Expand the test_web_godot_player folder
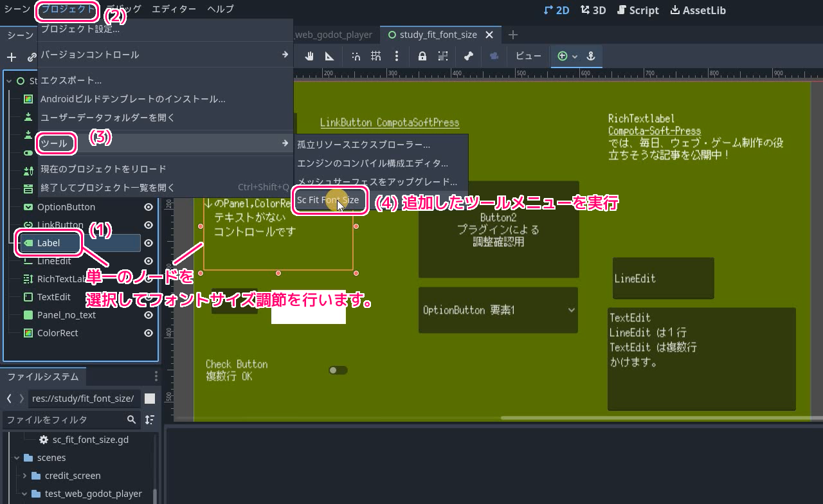823x504 pixels. tap(25, 494)
